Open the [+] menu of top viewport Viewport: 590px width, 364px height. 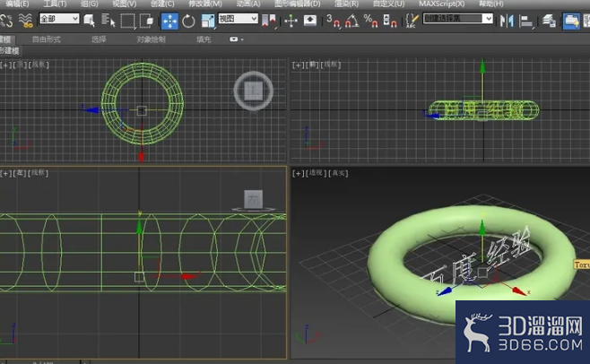(x=5, y=65)
